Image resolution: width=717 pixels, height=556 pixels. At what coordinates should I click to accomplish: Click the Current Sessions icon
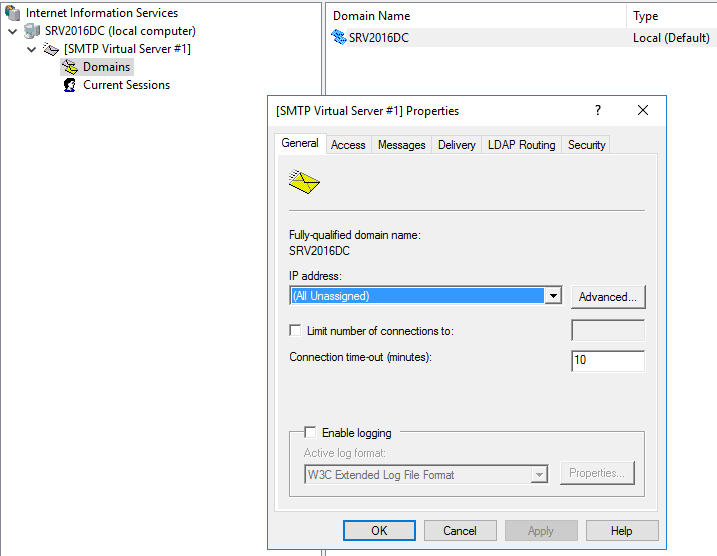point(70,85)
